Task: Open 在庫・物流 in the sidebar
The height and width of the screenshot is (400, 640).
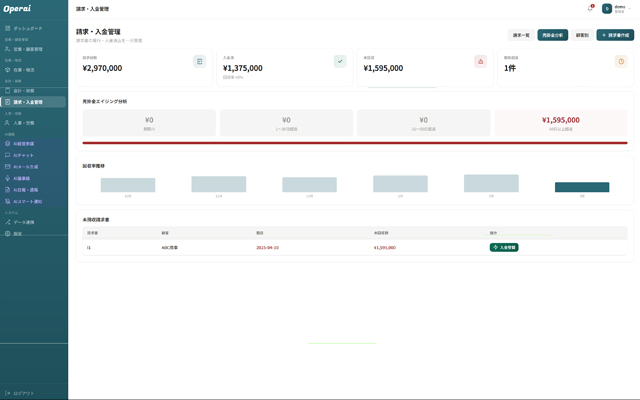Action: 24,70
